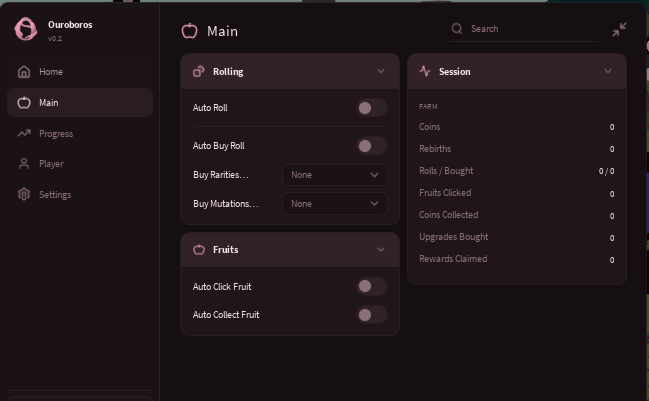The image size is (649, 401).
Task: Open the Buy Mutations dropdown
Action: coord(335,204)
